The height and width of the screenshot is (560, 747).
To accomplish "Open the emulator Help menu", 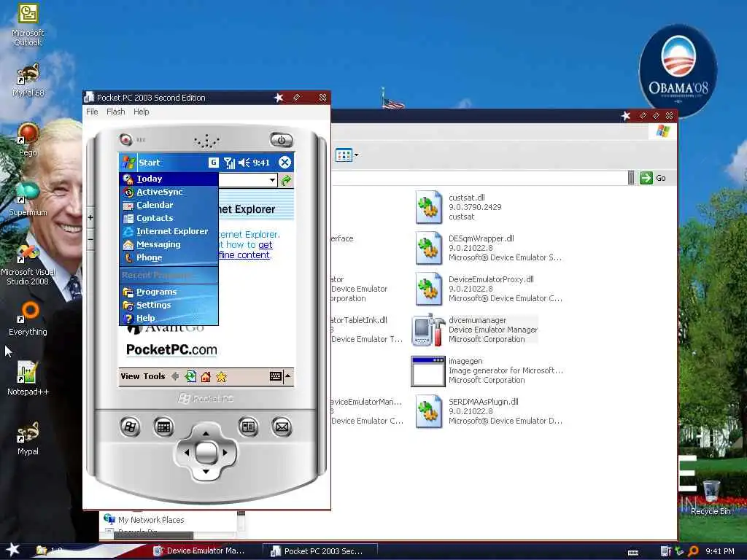I will [x=141, y=112].
